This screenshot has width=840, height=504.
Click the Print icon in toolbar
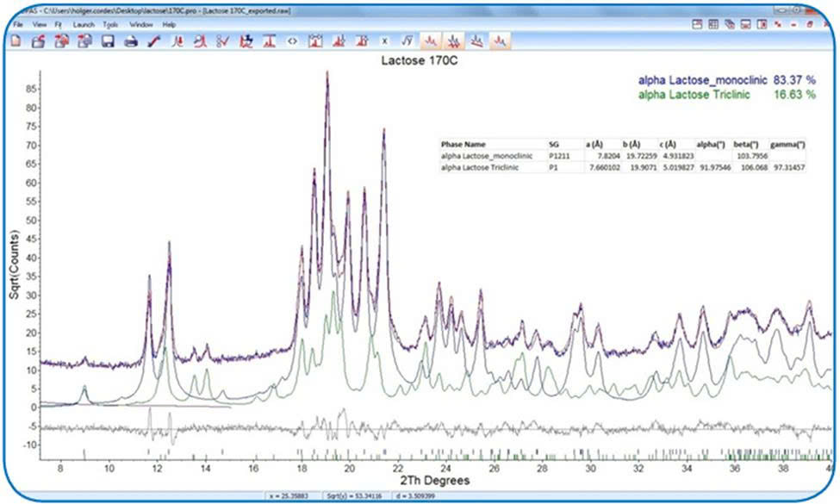[131, 41]
